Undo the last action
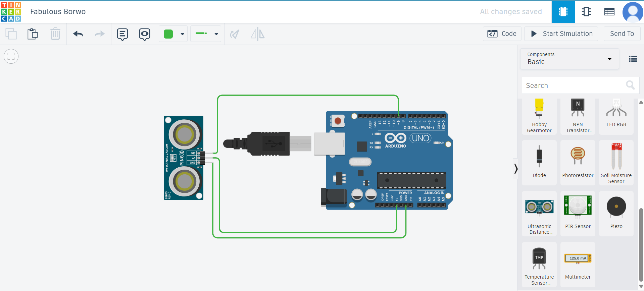Screen dimensions: 644x291 (78, 34)
